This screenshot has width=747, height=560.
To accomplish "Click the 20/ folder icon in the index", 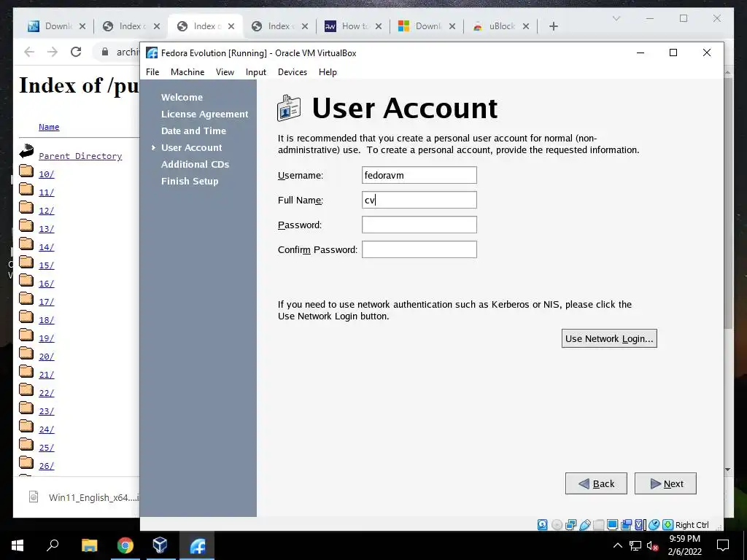I will point(26,354).
